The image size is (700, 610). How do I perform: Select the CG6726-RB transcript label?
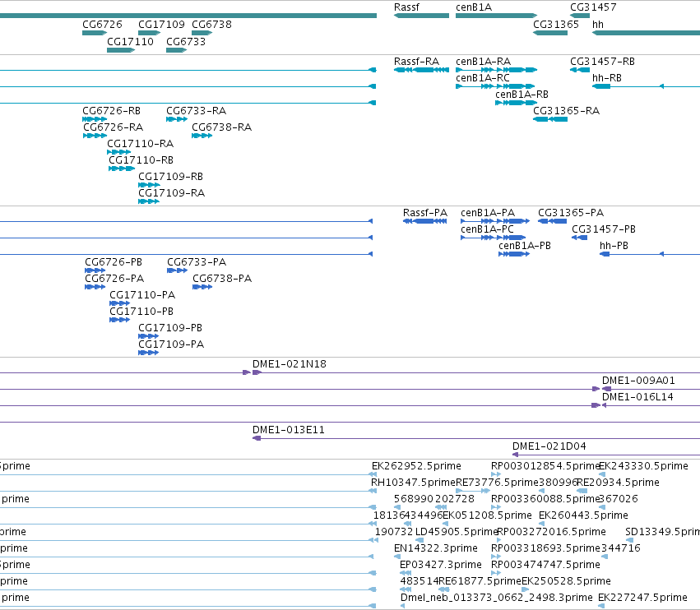coord(111,111)
